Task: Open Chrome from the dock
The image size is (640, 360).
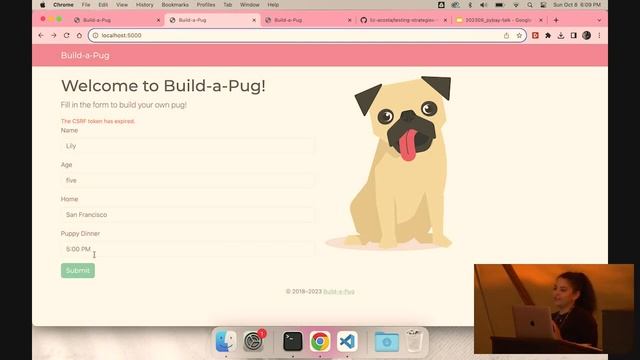Action: [320, 341]
